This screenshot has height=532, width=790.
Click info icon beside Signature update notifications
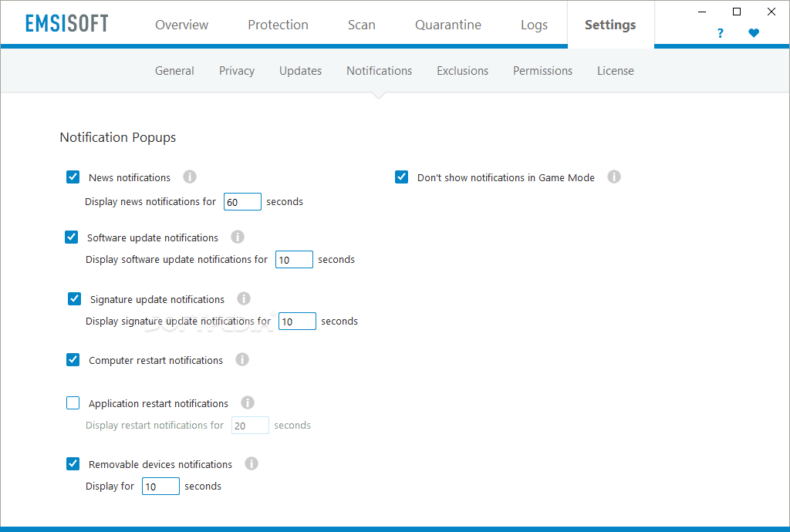[x=244, y=298]
